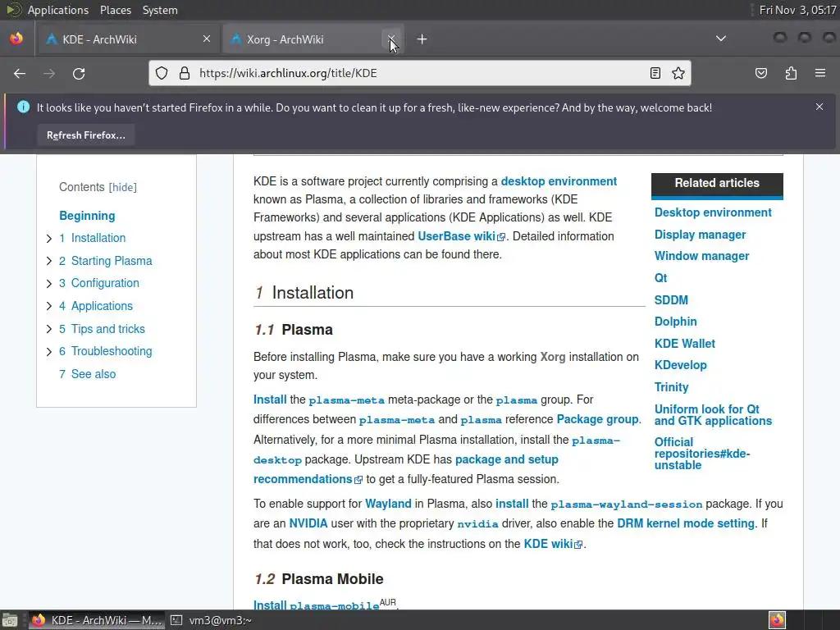Close the Xorg - ArchWiki tab
The image size is (840, 630).
coord(391,39)
